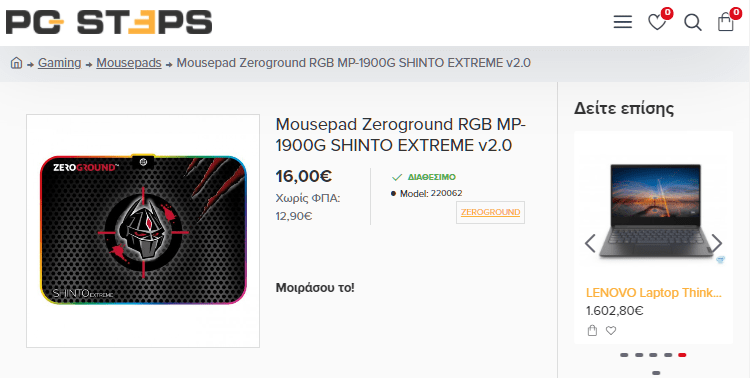The width and height of the screenshot is (750, 378).
Task: Show previous item in carousel
Action: click(590, 243)
